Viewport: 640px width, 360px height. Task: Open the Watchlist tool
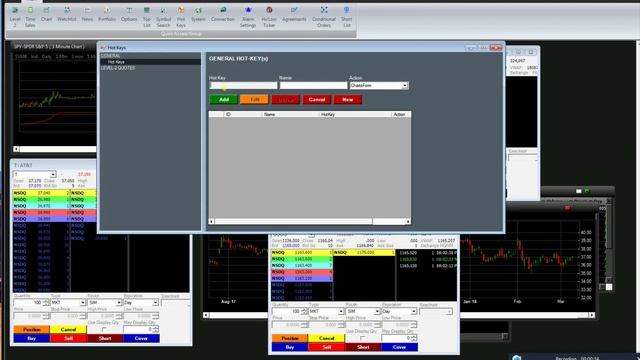[67, 13]
